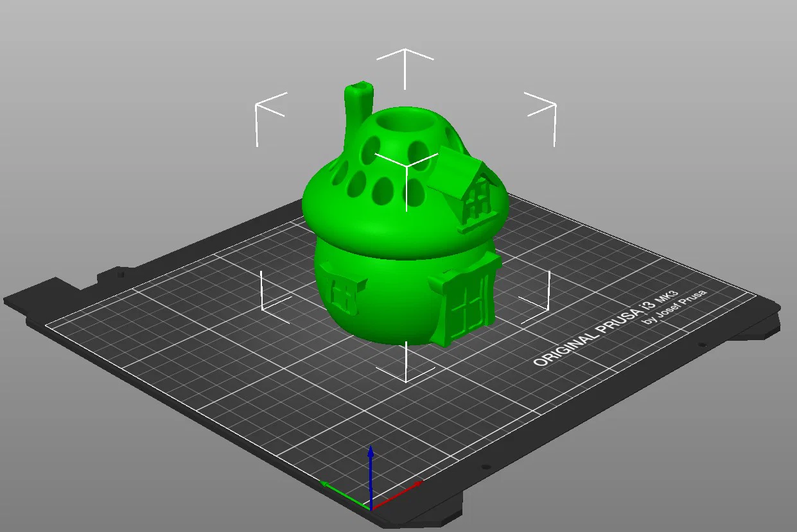Click the axis origin where arrows meet
This screenshot has height=532, width=797.
click(371, 509)
